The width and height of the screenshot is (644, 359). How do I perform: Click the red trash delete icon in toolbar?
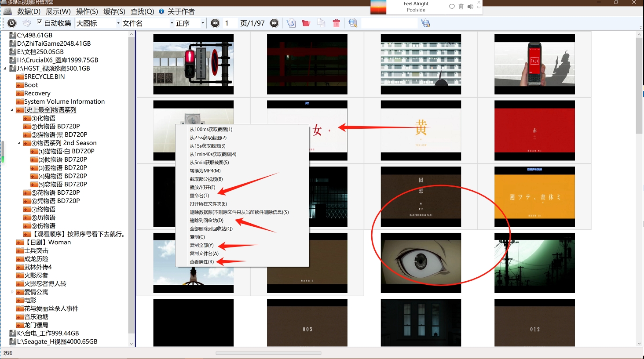[x=337, y=23]
